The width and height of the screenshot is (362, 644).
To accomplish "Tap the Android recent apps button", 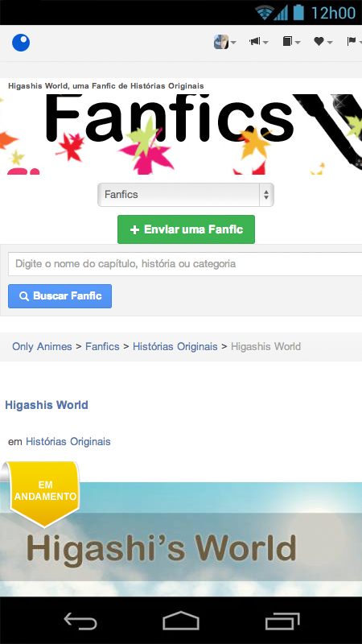I will click(282, 620).
